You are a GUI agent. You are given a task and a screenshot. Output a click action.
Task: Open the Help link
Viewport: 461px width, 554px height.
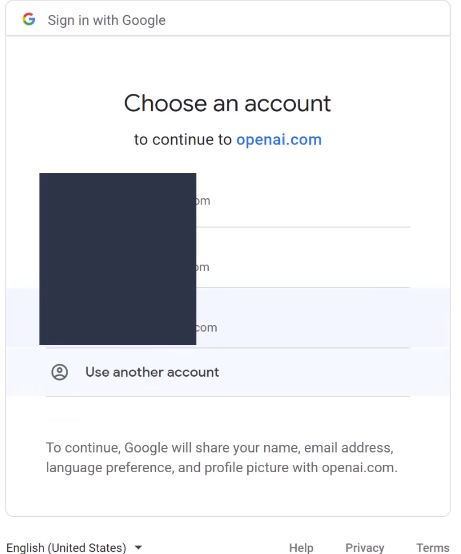pos(301,547)
